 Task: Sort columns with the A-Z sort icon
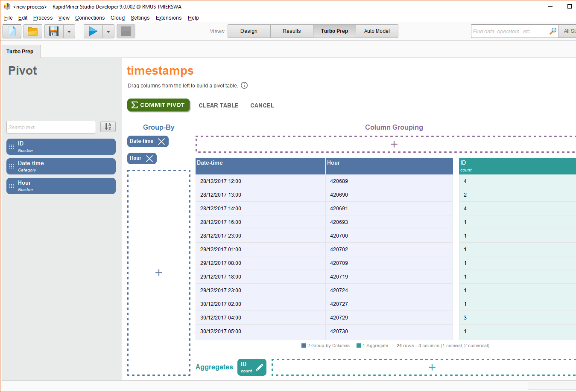(108, 127)
